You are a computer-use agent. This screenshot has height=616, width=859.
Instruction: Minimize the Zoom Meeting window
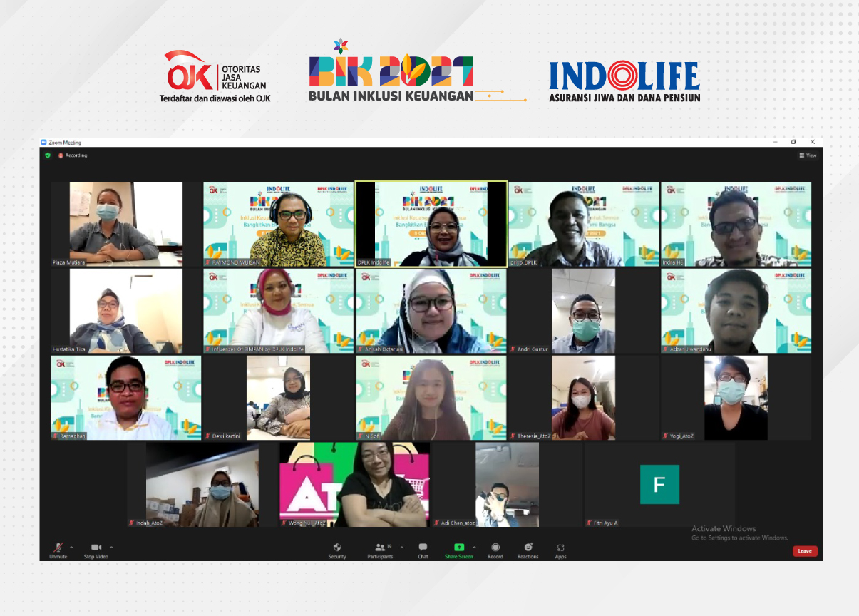pyautogui.click(x=775, y=143)
